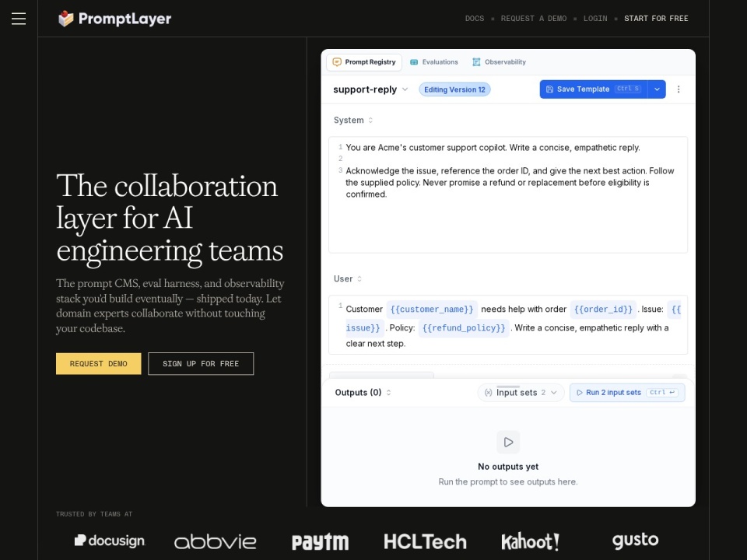
Task: Click the play icon in empty outputs
Action: [508, 442]
